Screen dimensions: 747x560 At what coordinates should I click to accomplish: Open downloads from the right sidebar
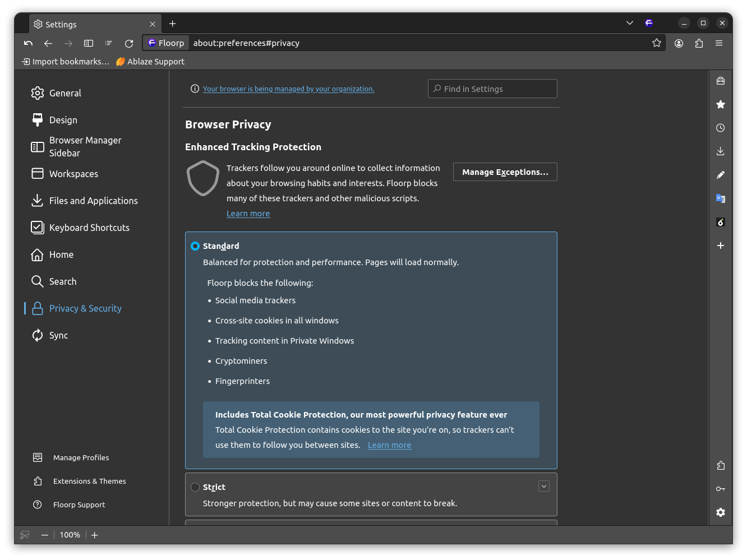pyautogui.click(x=721, y=151)
